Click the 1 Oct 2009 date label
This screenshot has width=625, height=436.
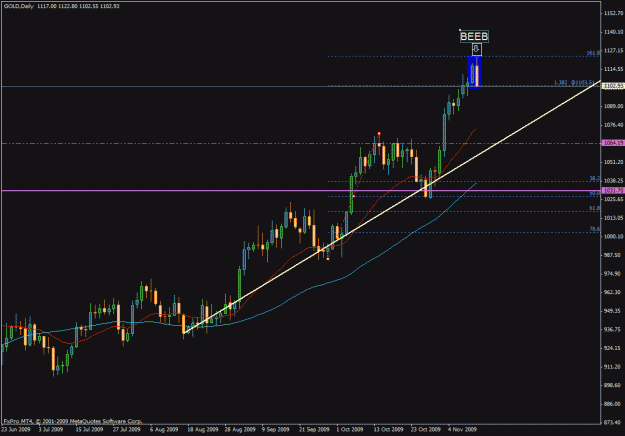click(350, 430)
